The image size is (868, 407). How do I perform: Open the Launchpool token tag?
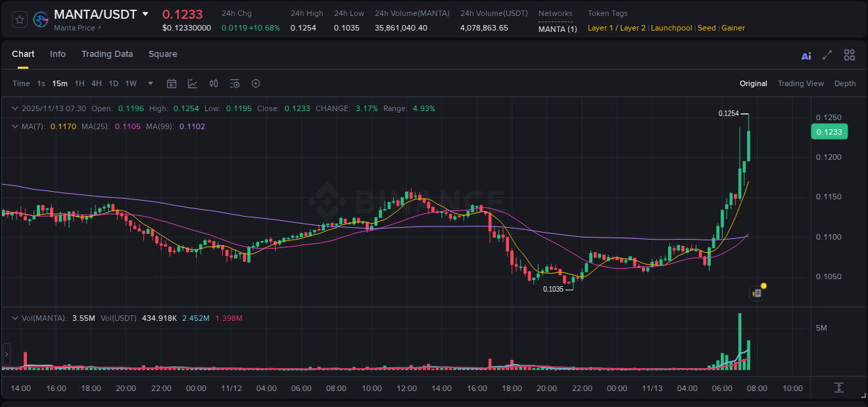(x=671, y=28)
